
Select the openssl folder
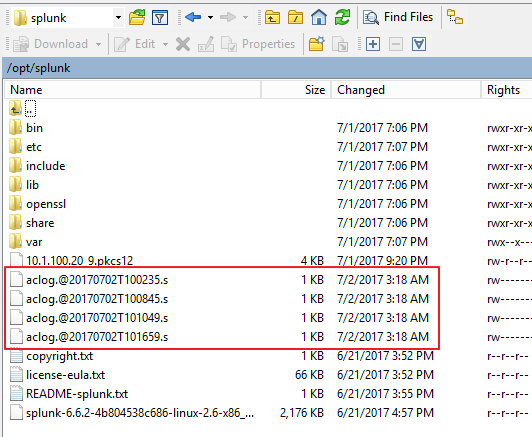(46, 204)
